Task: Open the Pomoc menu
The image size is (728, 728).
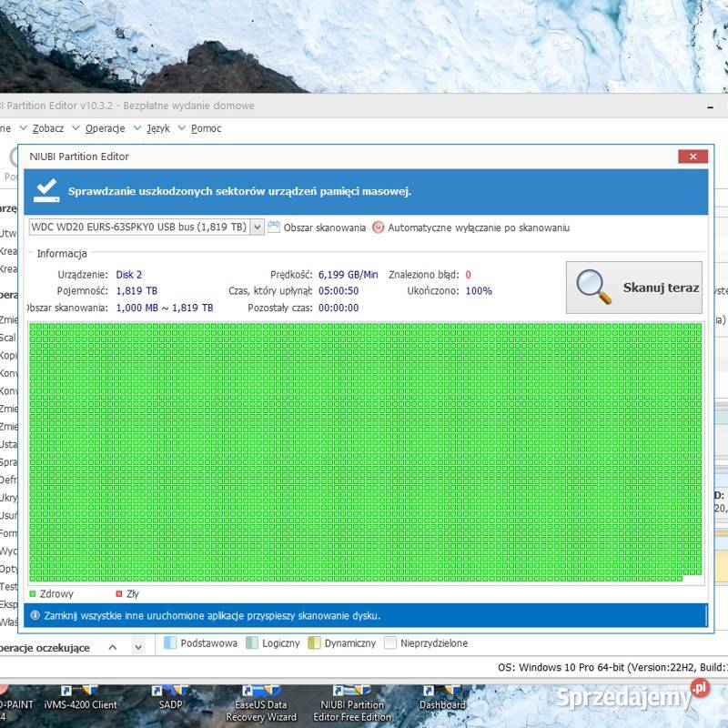Action: click(x=207, y=128)
